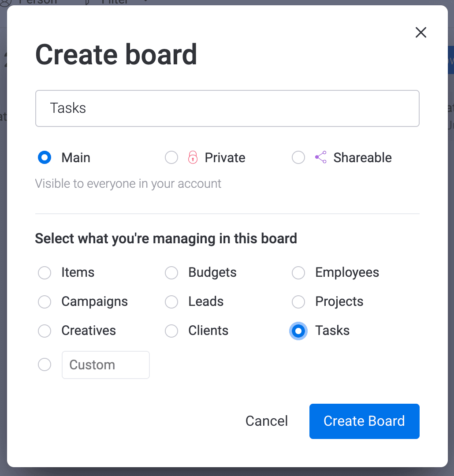Choose the Private radio option

point(171,157)
